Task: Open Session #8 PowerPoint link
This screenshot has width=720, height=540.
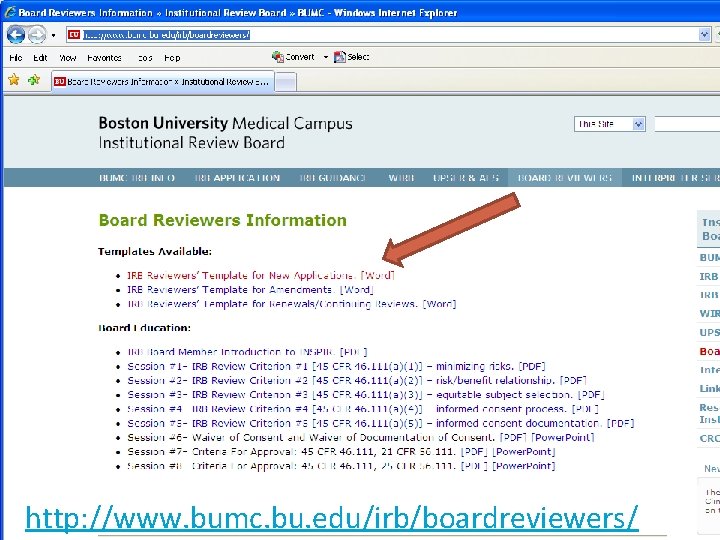Action: pyautogui.click(x=524, y=466)
